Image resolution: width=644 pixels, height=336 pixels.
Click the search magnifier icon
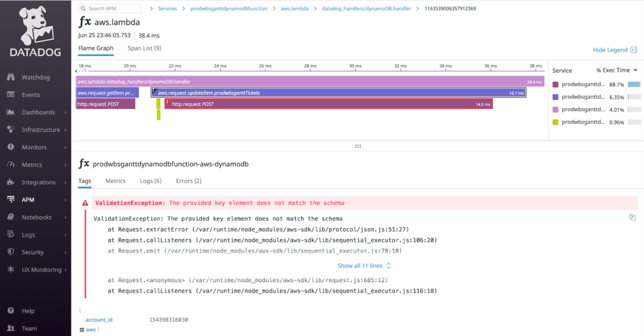pos(84,8)
